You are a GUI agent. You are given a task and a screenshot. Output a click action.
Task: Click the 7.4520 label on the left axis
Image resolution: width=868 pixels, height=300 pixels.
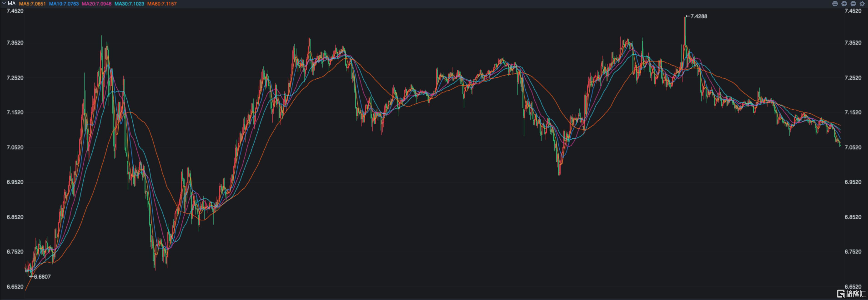(15, 11)
